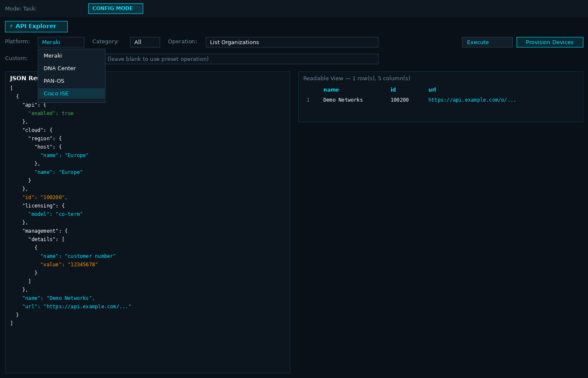Open the List Organizations operation selector

pos(292,42)
